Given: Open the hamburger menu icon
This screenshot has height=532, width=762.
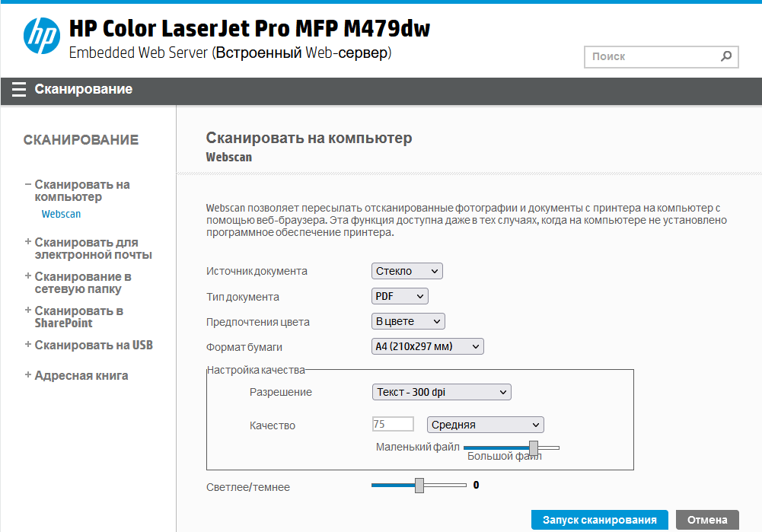Looking at the screenshot, I should (x=19, y=89).
